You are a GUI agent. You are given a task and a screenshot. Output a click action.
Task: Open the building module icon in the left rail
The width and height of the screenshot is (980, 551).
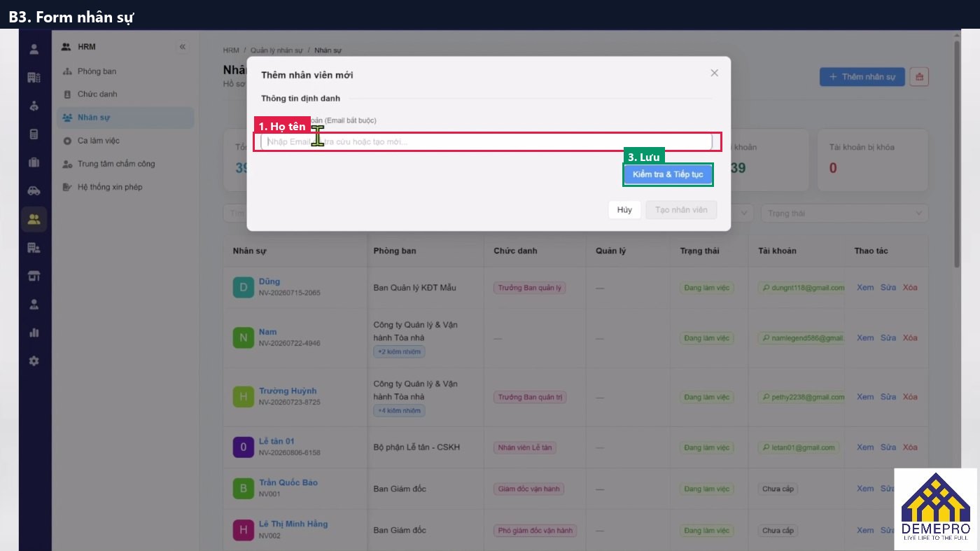(x=34, y=77)
